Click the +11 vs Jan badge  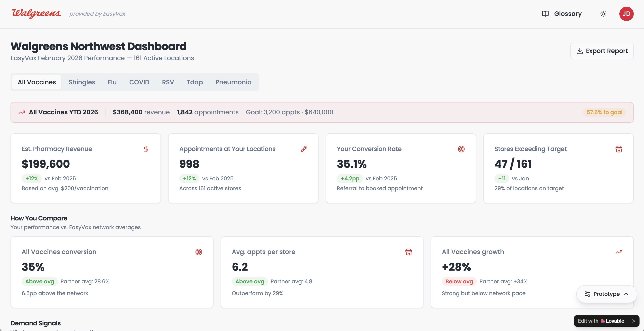(502, 179)
